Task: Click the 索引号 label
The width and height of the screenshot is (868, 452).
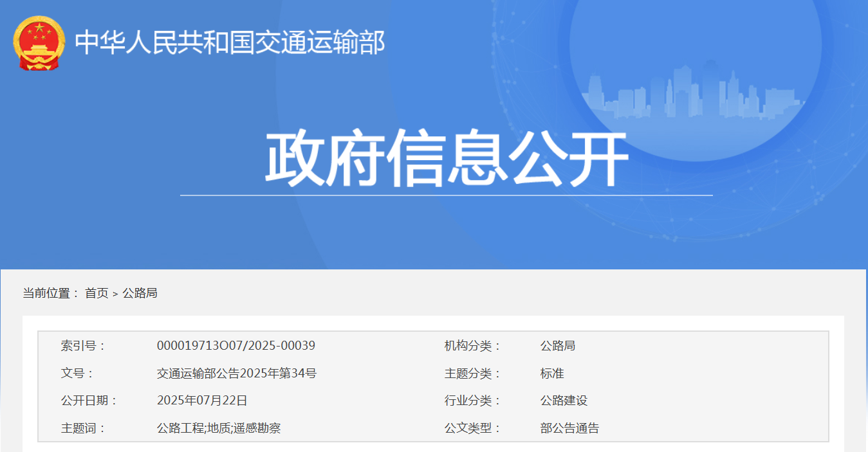Action: [83, 346]
